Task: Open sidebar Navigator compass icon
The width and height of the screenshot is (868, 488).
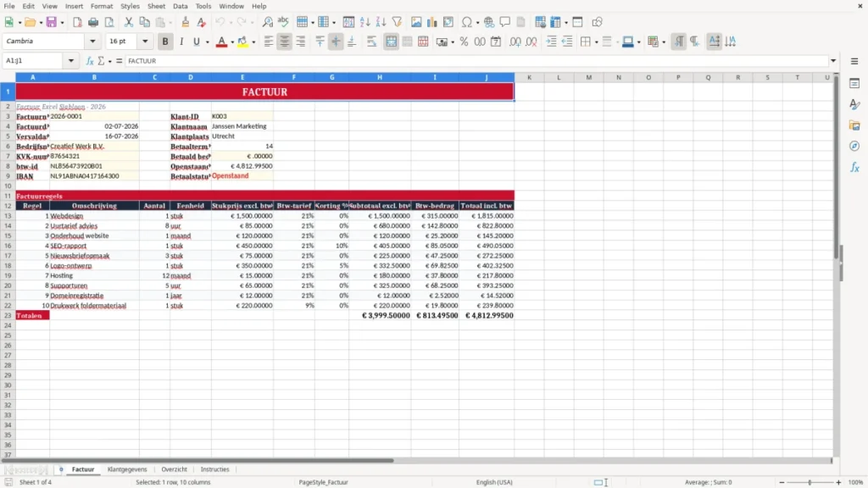Action: [x=854, y=146]
